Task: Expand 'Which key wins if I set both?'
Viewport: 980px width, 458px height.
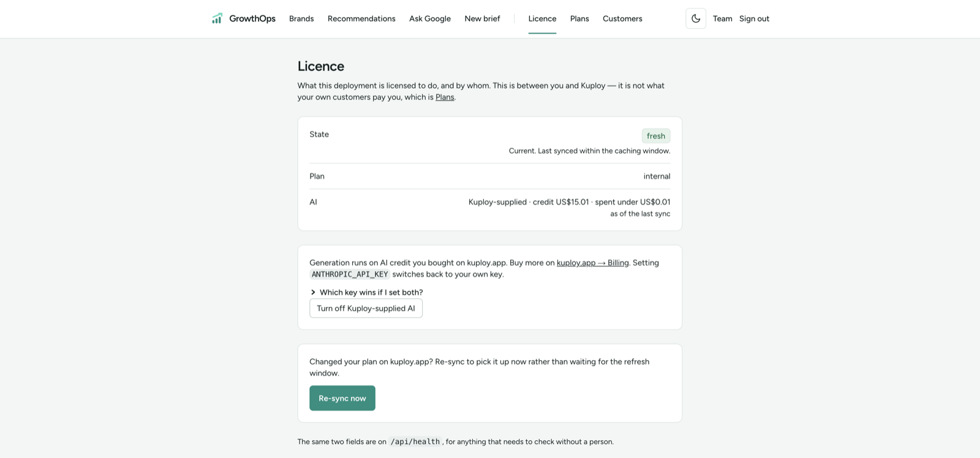Action: (366, 292)
